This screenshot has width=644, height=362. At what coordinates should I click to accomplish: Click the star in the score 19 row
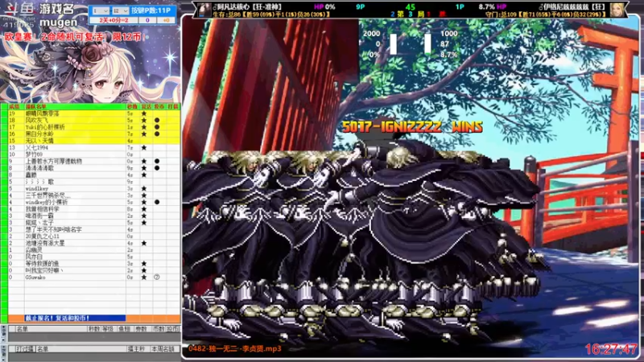[x=144, y=113]
